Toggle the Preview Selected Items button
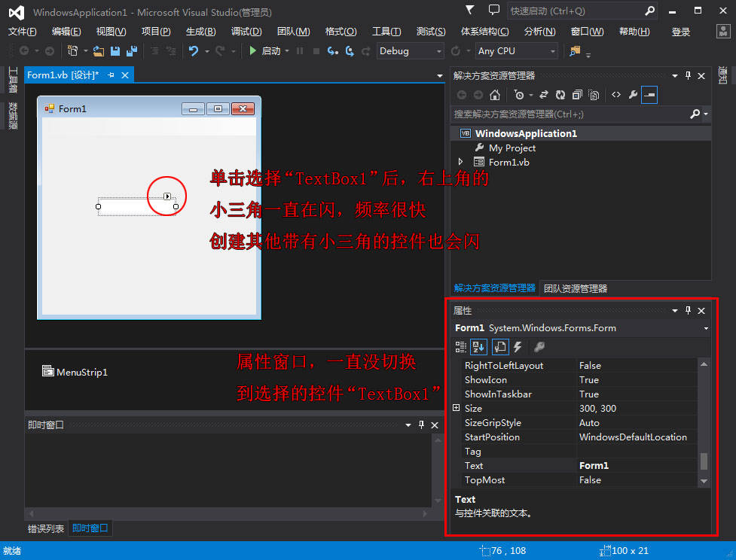This screenshot has height=560, width=736. (x=649, y=95)
